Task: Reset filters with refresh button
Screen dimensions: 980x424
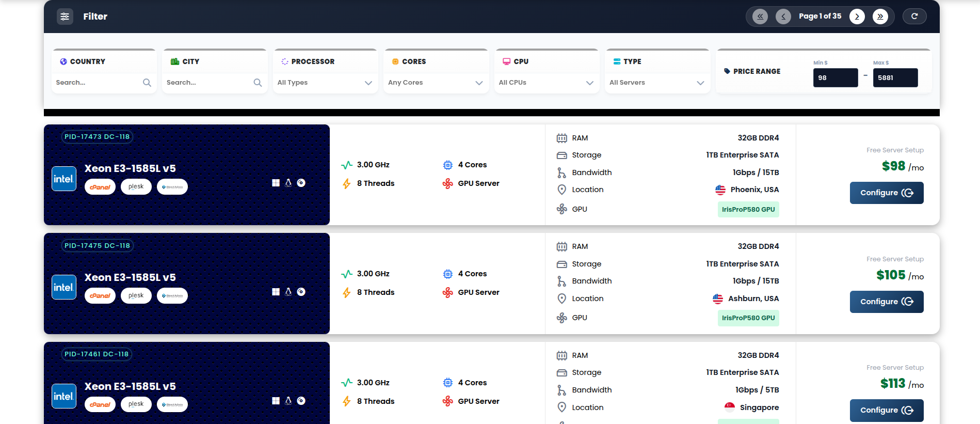Action: coord(914,17)
